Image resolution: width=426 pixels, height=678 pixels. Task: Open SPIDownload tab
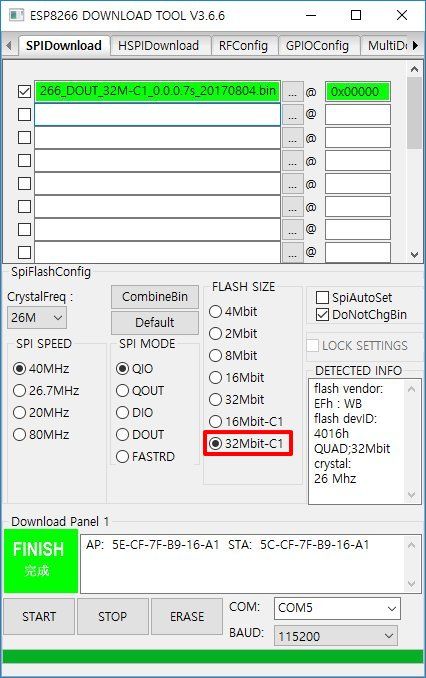[x=64, y=45]
